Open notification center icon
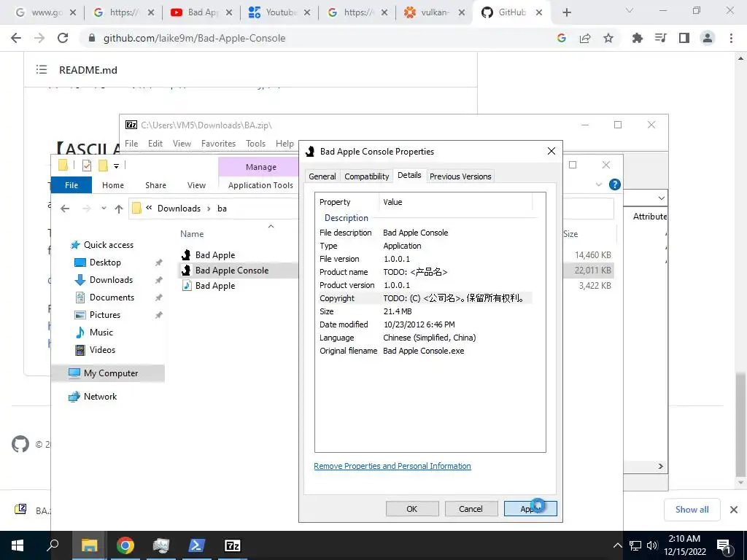747x560 pixels. click(724, 545)
